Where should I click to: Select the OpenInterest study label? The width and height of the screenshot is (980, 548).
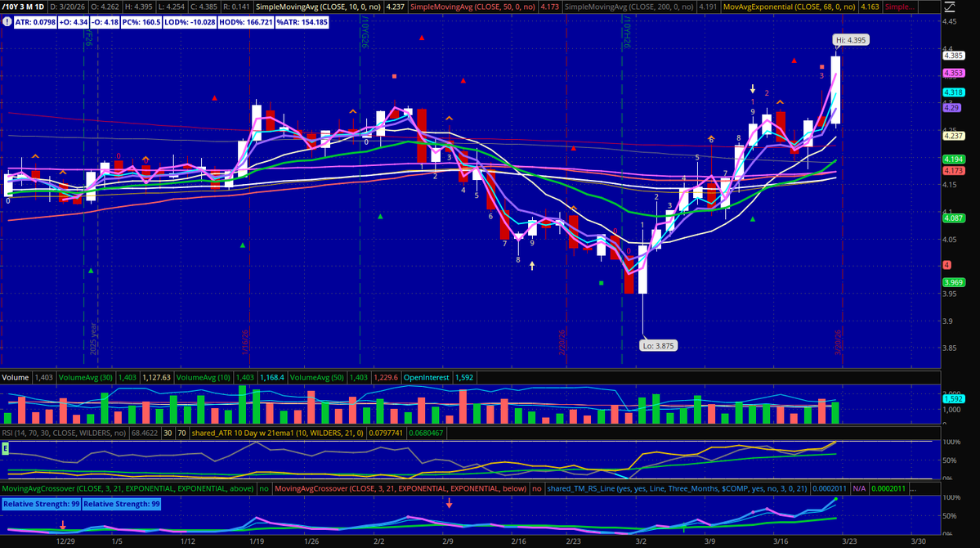point(427,377)
